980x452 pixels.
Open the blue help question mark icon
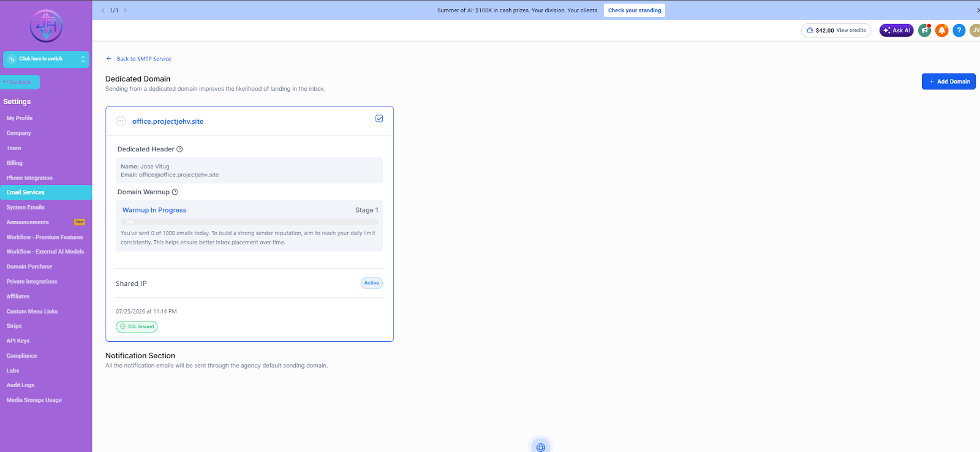(959, 30)
